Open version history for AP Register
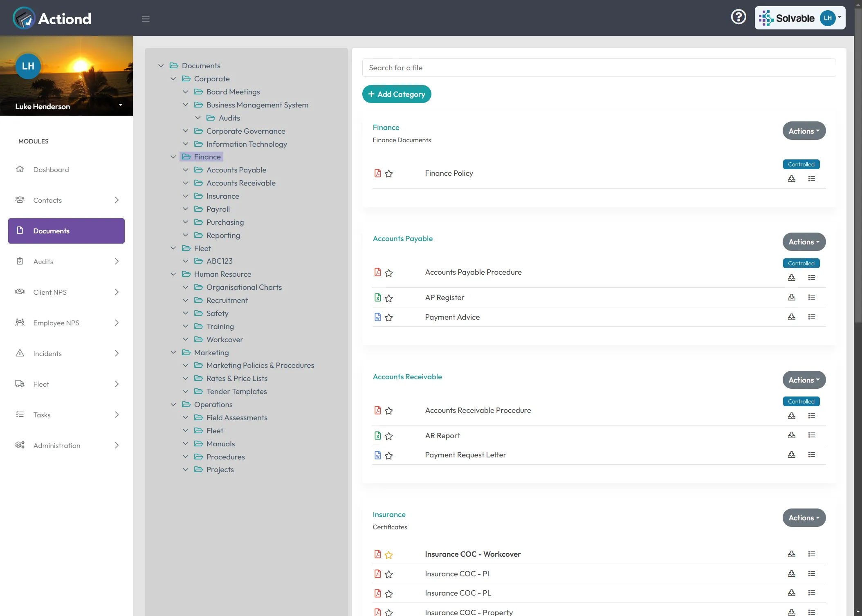This screenshot has height=616, width=862. pos(812,297)
